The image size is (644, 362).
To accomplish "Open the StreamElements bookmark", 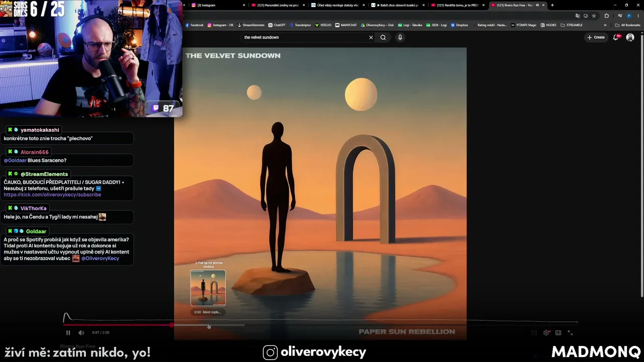I will click(x=251, y=25).
